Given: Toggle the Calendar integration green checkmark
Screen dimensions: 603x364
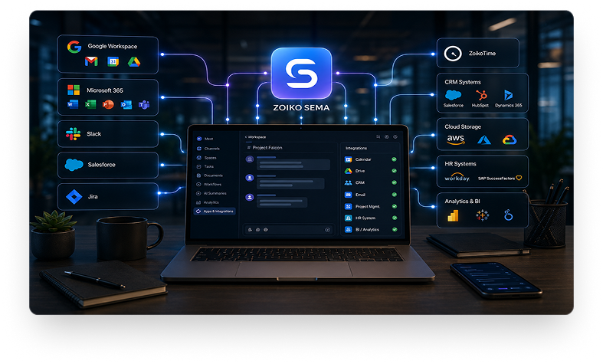Looking at the screenshot, I should [394, 159].
